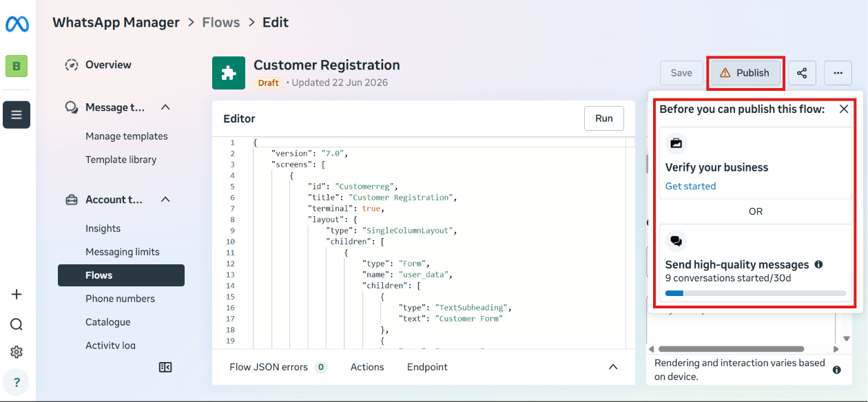Open the three-dots more options button
Viewport: 868px width, 402px height.
click(x=838, y=73)
